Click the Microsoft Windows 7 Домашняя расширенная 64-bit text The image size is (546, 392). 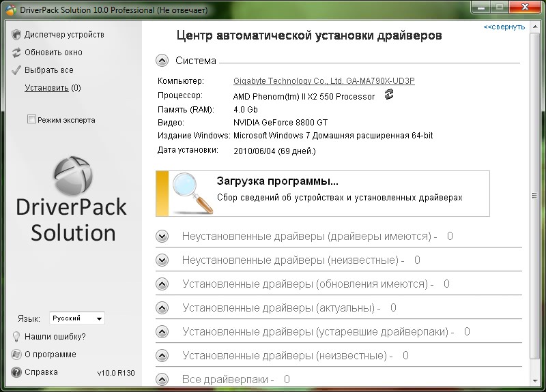333,136
